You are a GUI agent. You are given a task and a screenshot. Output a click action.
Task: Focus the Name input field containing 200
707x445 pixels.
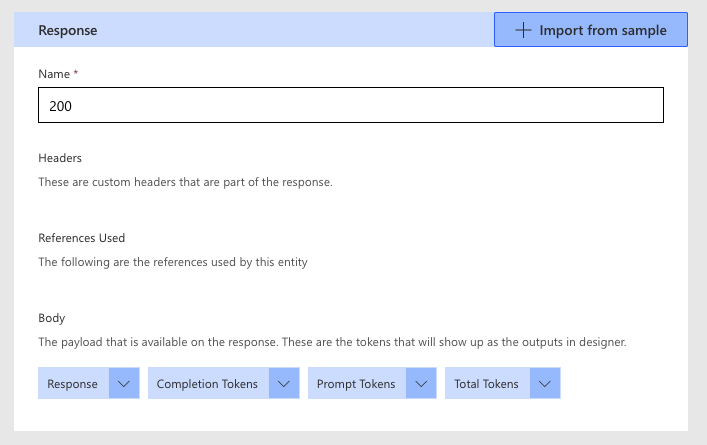(x=351, y=105)
